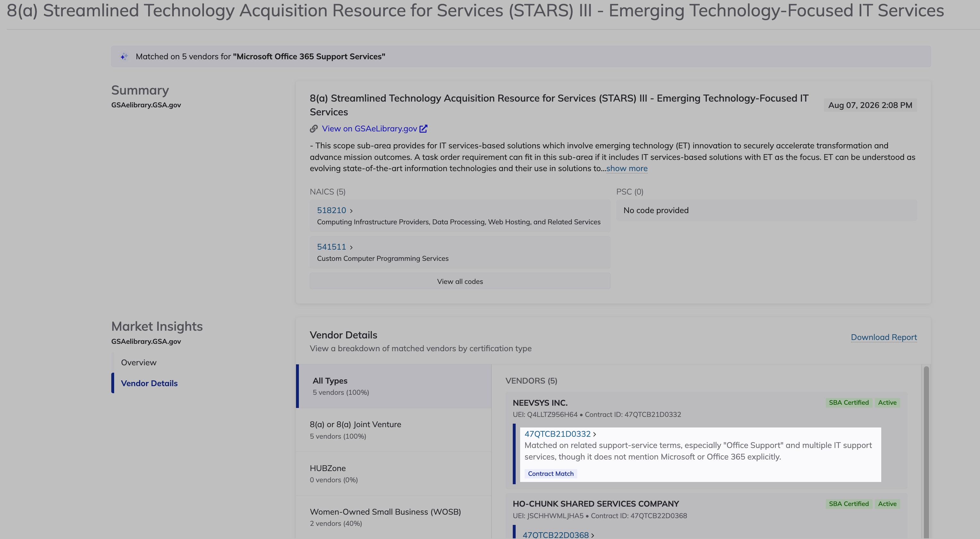
Task: Click the chain link icon beside GSAeLibrary
Action: coord(314,129)
